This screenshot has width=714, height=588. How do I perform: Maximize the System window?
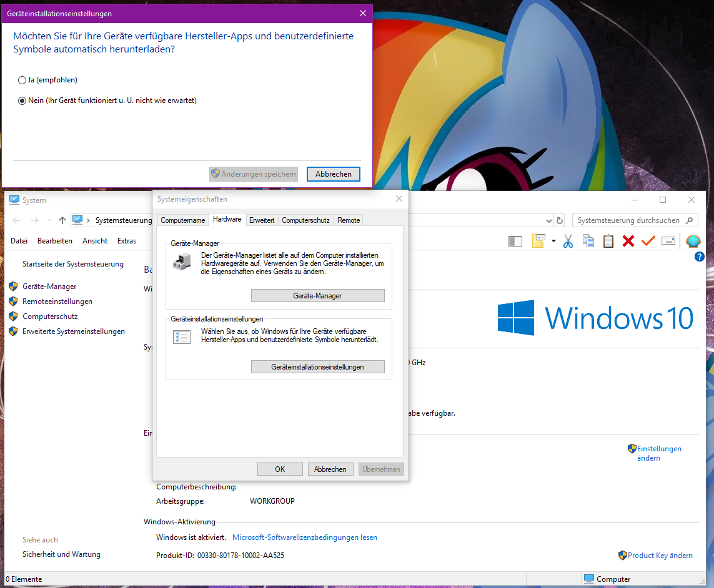(x=663, y=200)
